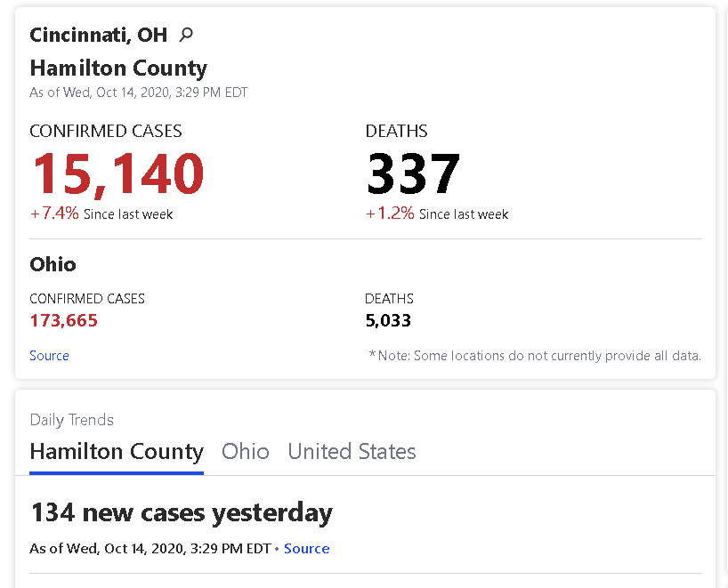Viewport: 728px width, 588px height.
Task: Click the 15,140 confirmed cases number
Action: 117,174
